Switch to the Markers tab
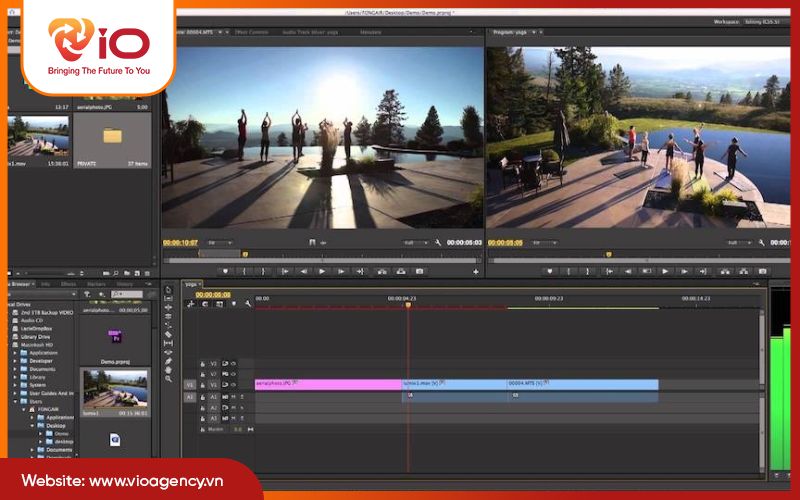 tap(96, 284)
